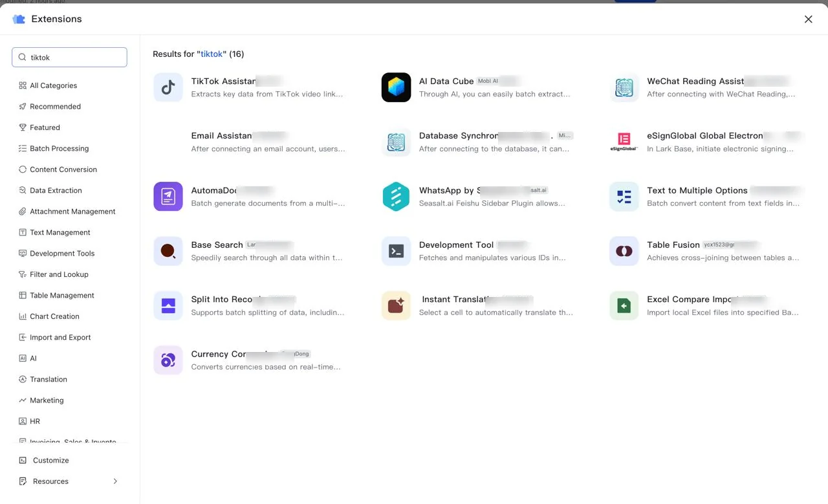828x504 pixels.
Task: Click the Development Tool terminal icon
Action: click(x=396, y=251)
